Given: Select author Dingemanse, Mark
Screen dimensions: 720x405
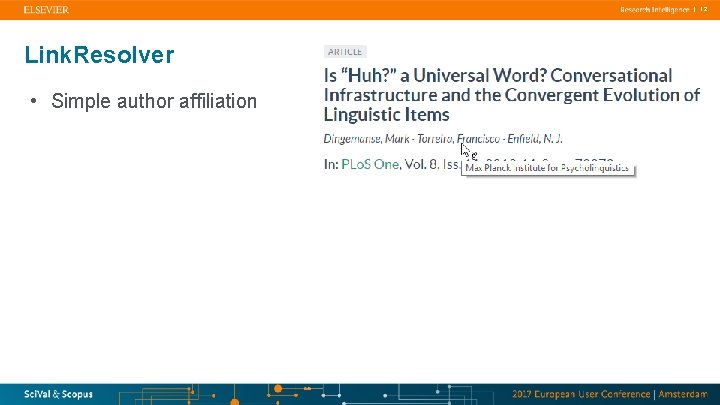Looking at the screenshot, I should [x=366, y=139].
